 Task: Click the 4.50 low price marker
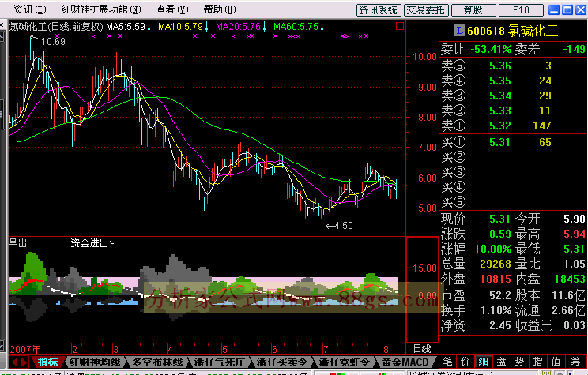pos(344,226)
